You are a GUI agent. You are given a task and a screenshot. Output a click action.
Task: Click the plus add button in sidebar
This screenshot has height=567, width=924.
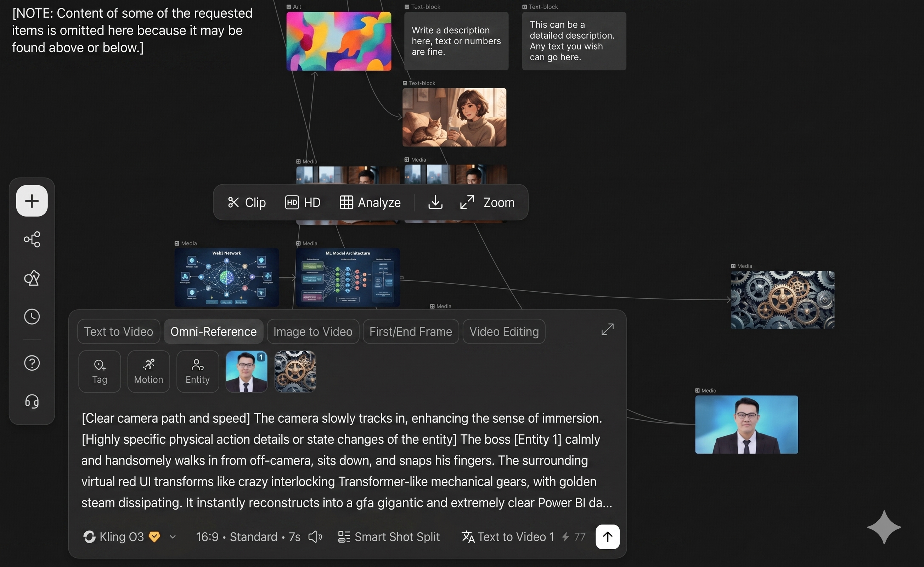point(32,201)
